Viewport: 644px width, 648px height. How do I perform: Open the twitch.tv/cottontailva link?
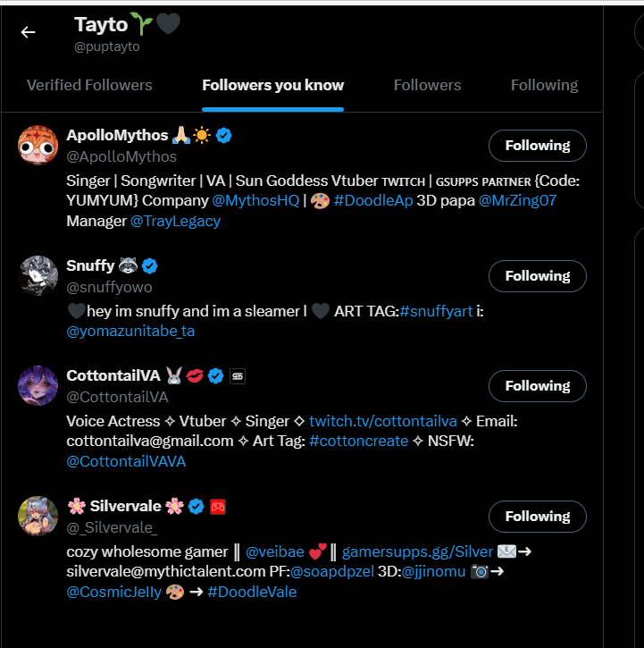[383, 421]
